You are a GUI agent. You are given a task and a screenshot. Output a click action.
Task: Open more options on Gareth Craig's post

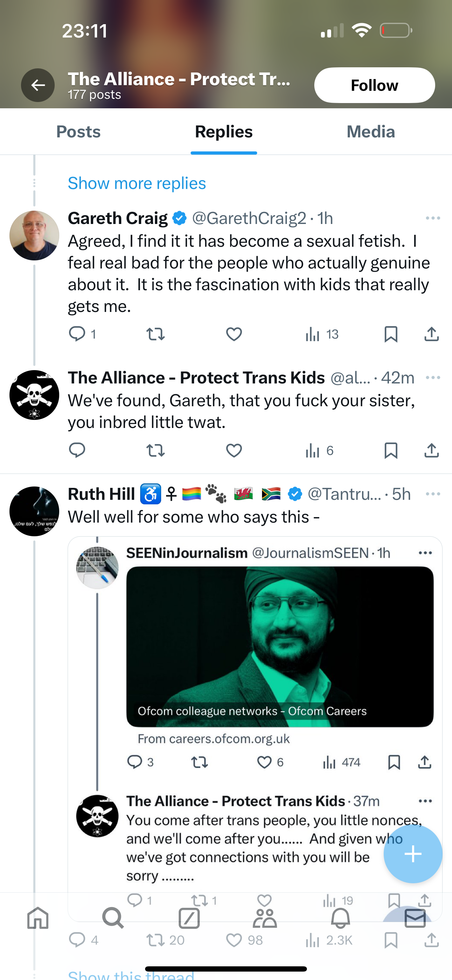[x=433, y=218]
